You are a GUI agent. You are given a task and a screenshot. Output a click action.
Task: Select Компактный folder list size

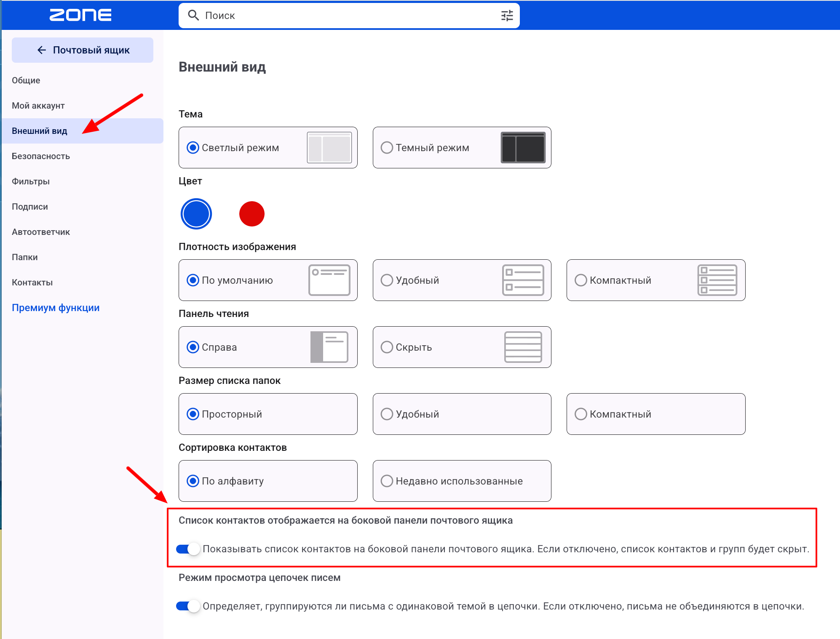click(x=656, y=414)
